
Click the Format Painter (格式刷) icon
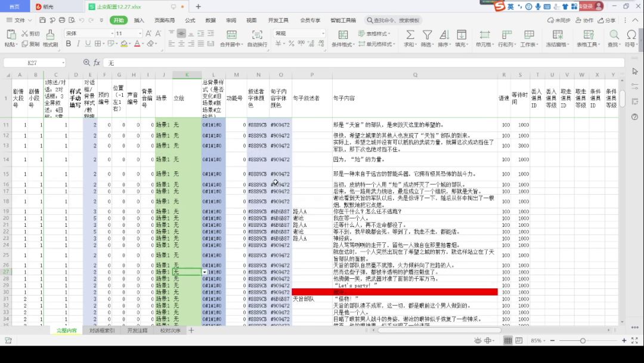pos(51,35)
